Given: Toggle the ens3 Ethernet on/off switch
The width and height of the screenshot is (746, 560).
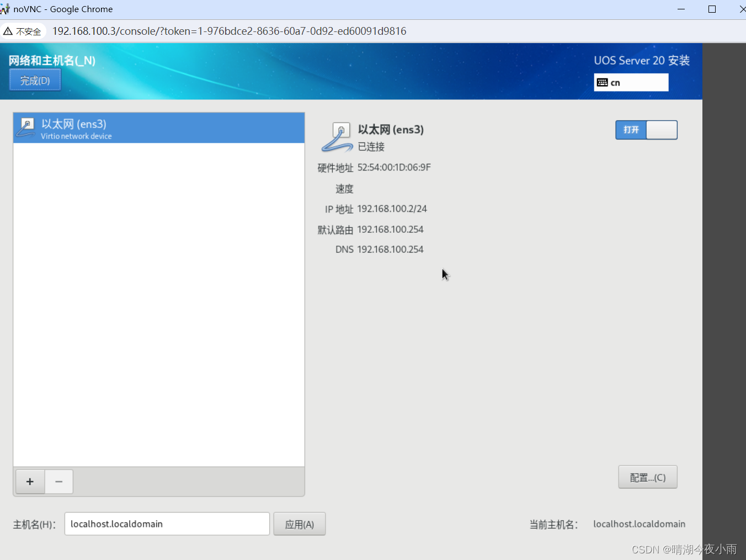Looking at the screenshot, I should click(x=646, y=130).
